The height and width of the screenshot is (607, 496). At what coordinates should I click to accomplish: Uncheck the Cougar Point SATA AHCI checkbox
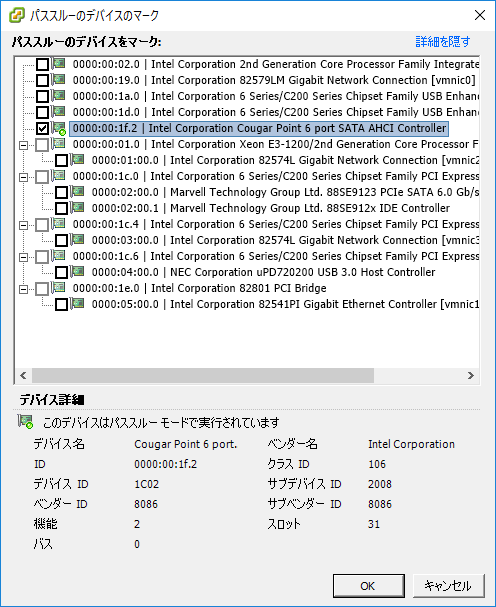pyautogui.click(x=42, y=128)
